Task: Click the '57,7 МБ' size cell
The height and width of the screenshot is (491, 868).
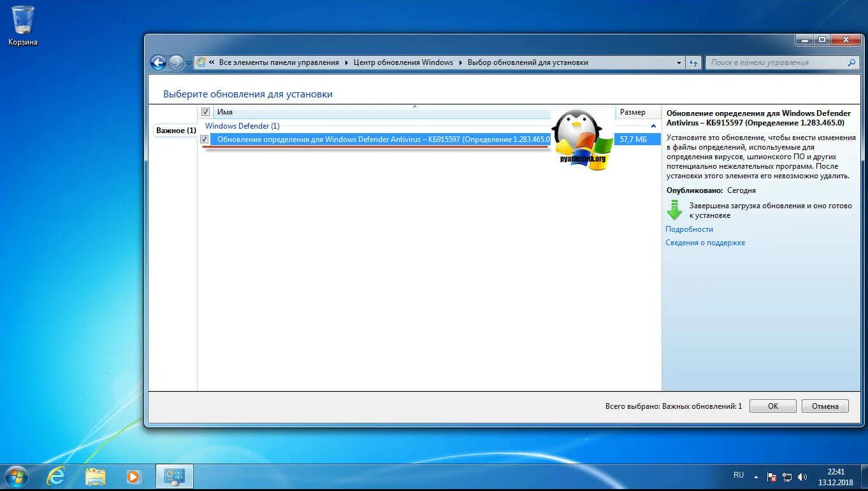Action: click(633, 139)
